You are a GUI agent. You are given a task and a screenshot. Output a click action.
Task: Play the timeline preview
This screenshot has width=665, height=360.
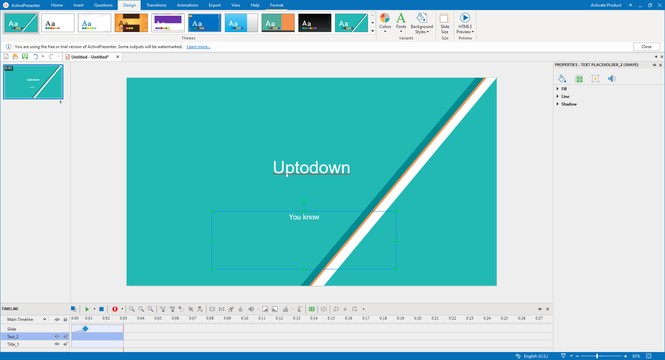pyautogui.click(x=87, y=309)
